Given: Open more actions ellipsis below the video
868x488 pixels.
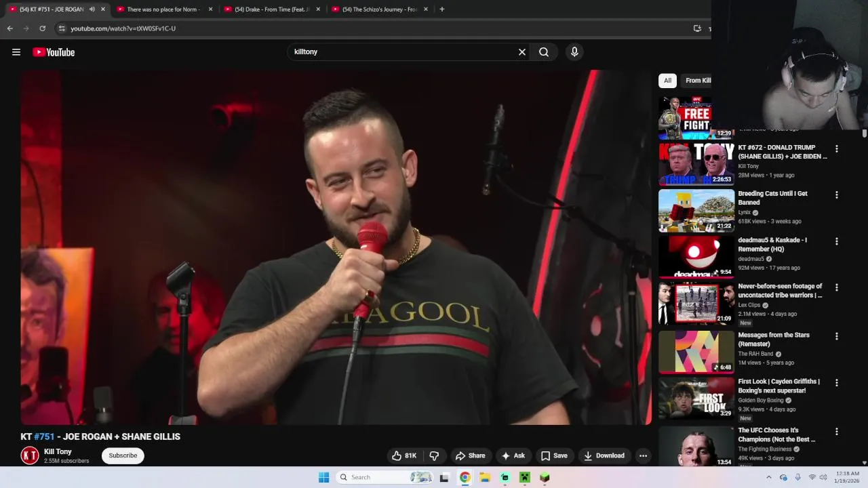Looking at the screenshot, I should (x=643, y=455).
